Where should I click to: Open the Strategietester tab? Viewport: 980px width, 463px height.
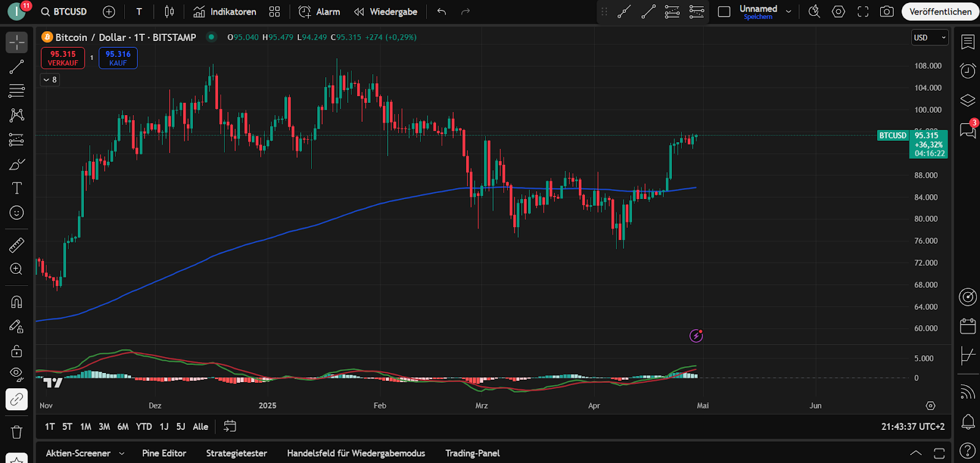236,453
